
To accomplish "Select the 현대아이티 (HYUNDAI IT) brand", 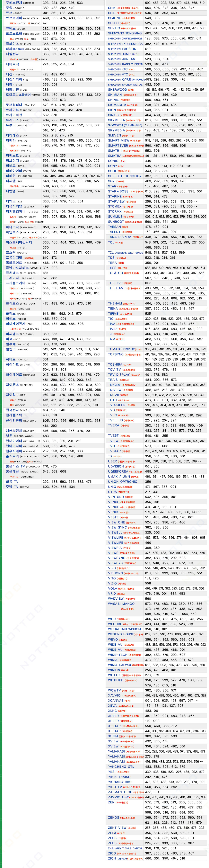I will click(21, 441).
